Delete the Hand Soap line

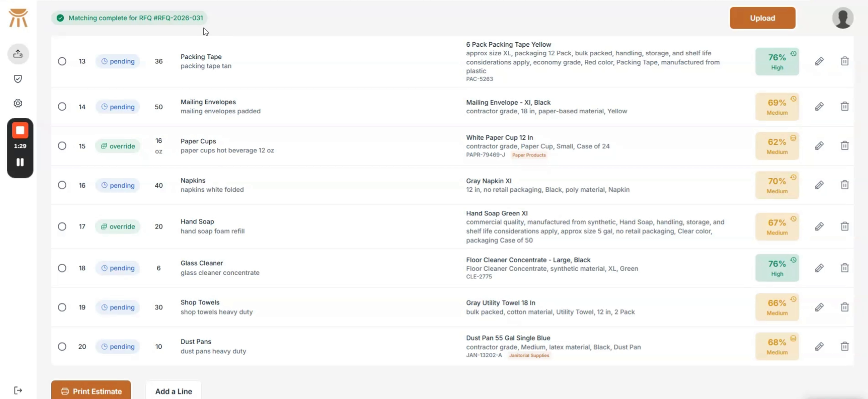tap(844, 227)
